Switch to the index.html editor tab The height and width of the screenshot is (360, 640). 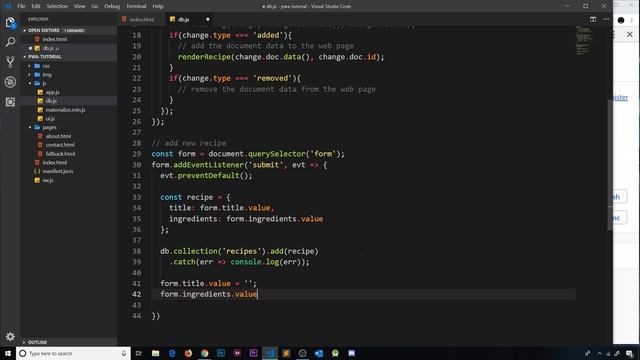pyautogui.click(x=142, y=19)
